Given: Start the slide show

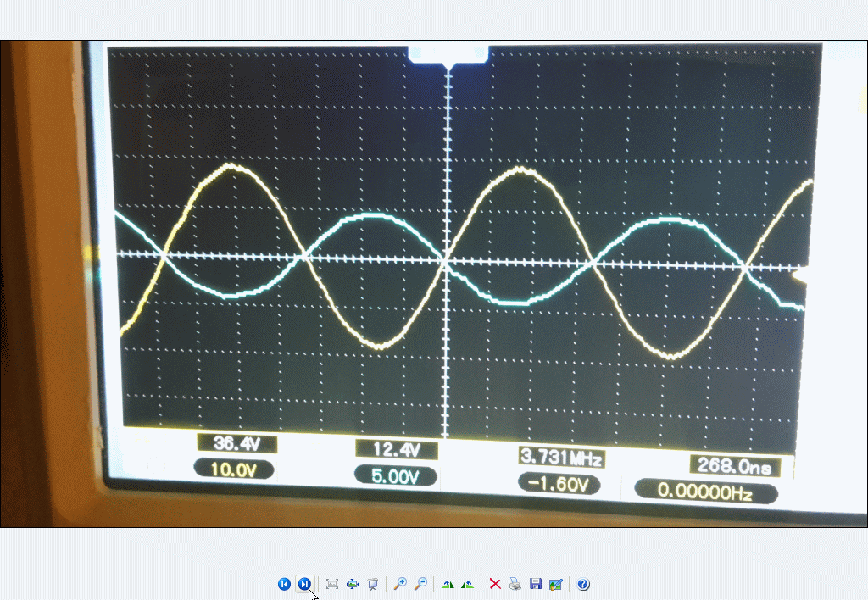Looking at the screenshot, I should pyautogui.click(x=372, y=584).
